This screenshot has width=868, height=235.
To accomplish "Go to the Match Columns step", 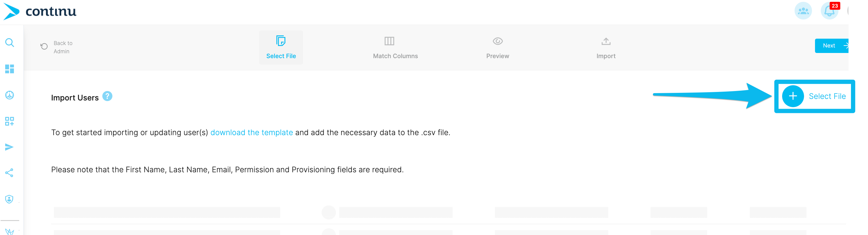I will click(x=395, y=47).
